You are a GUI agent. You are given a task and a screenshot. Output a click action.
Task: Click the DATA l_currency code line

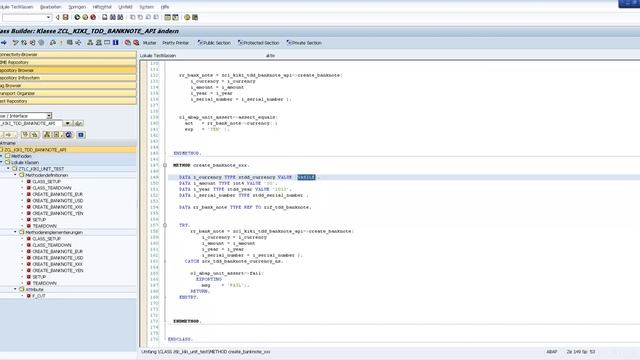tap(249, 177)
